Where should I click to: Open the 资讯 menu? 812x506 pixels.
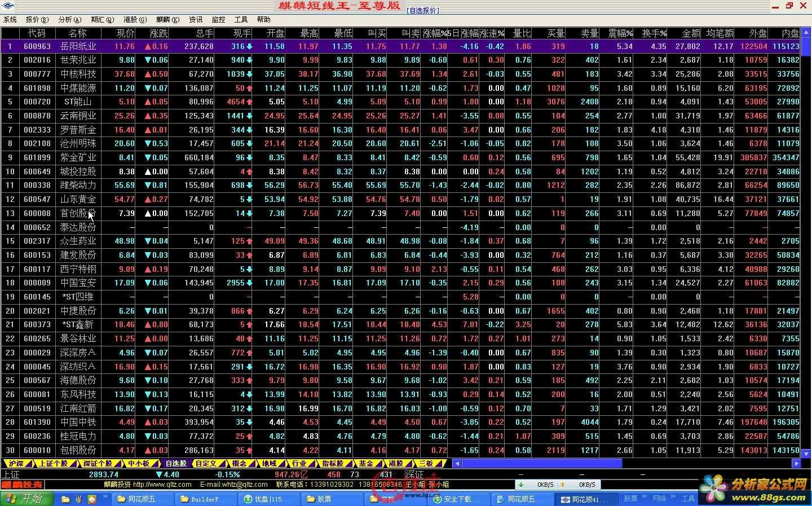196,20
